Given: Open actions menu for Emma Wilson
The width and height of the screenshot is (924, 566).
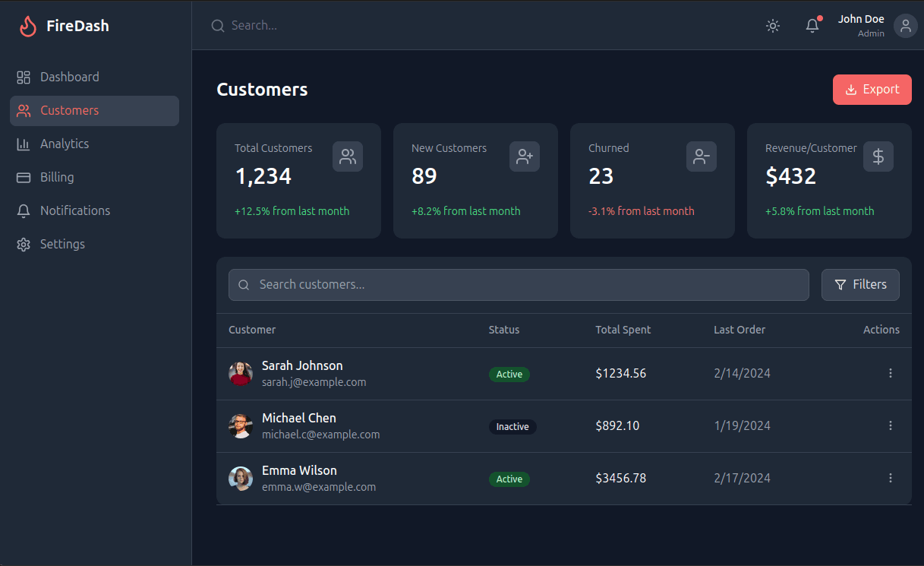Looking at the screenshot, I should (891, 478).
